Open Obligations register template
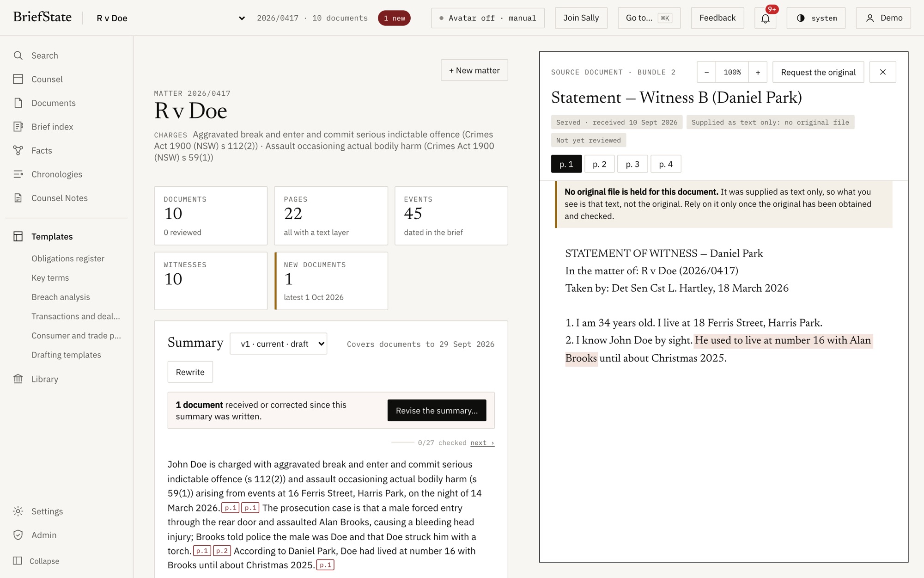 click(68, 258)
